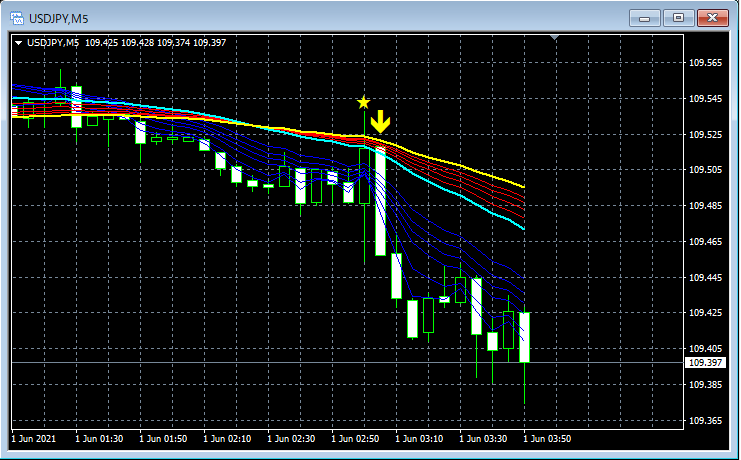The image size is (741, 460).
Task: Click the yellow star signal marker
Action: [x=363, y=102]
